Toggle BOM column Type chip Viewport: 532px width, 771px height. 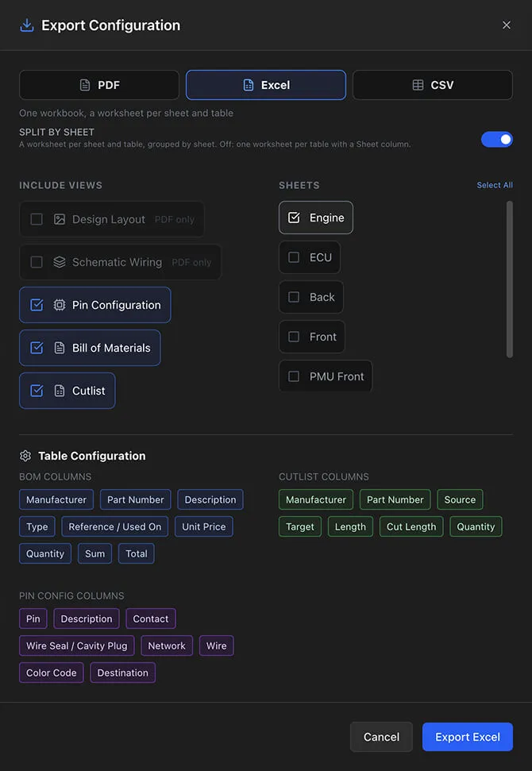coord(37,526)
